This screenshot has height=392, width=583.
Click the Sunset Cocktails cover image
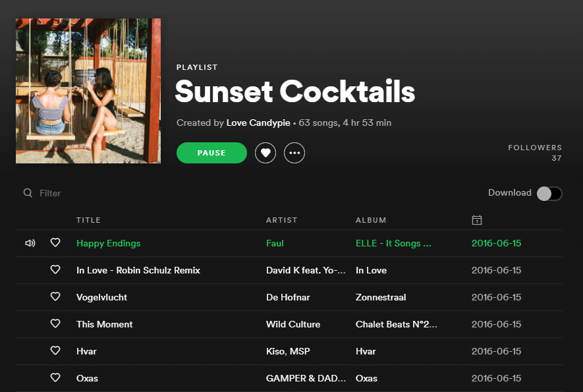click(x=88, y=91)
